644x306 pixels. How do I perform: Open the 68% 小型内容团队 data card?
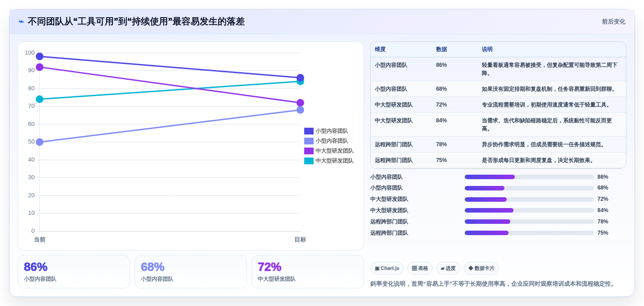pyautogui.click(x=191, y=272)
